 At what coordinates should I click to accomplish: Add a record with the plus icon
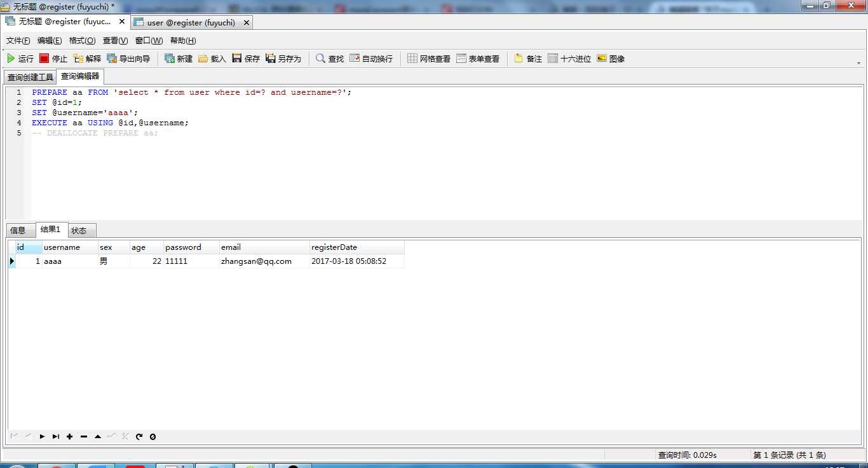click(70, 437)
